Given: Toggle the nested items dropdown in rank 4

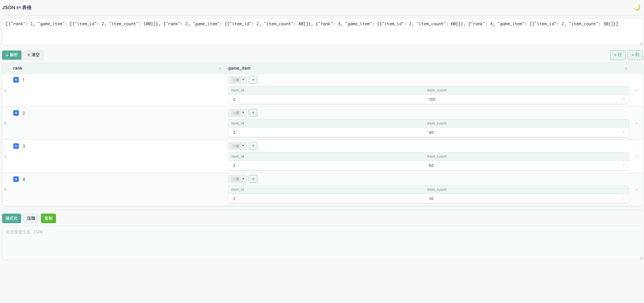Looking at the screenshot, I should [x=238, y=179].
